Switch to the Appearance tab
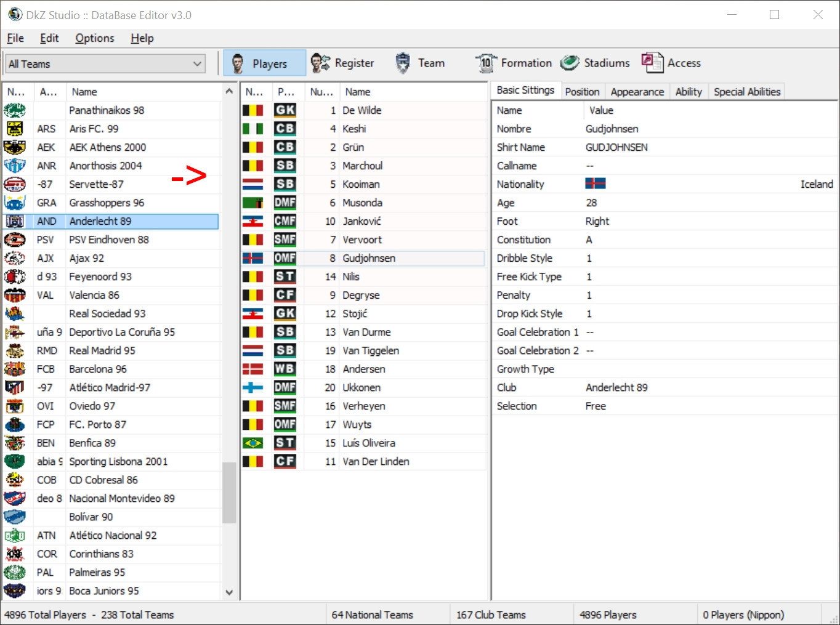 coord(637,92)
